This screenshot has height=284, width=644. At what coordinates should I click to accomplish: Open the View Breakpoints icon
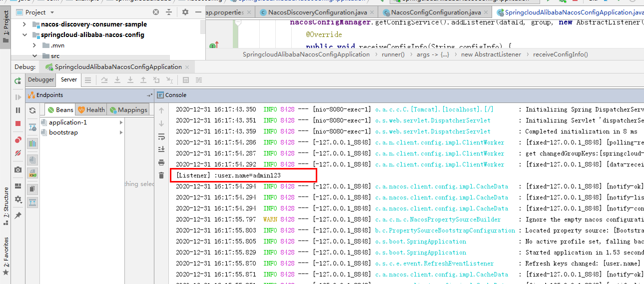[x=18, y=140]
